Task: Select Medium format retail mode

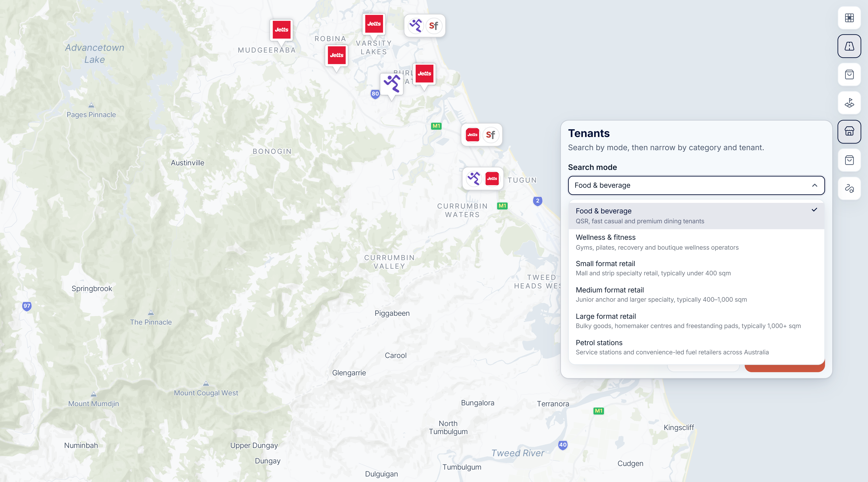Action: click(x=696, y=295)
